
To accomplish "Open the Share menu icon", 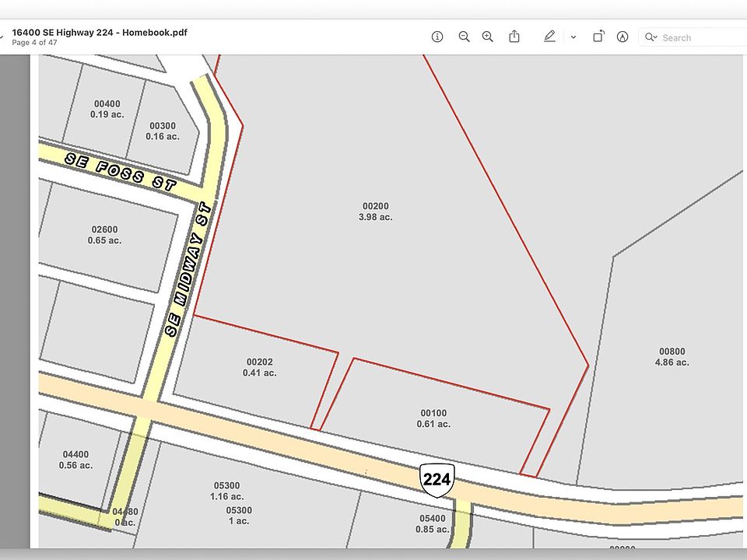I will tap(514, 37).
